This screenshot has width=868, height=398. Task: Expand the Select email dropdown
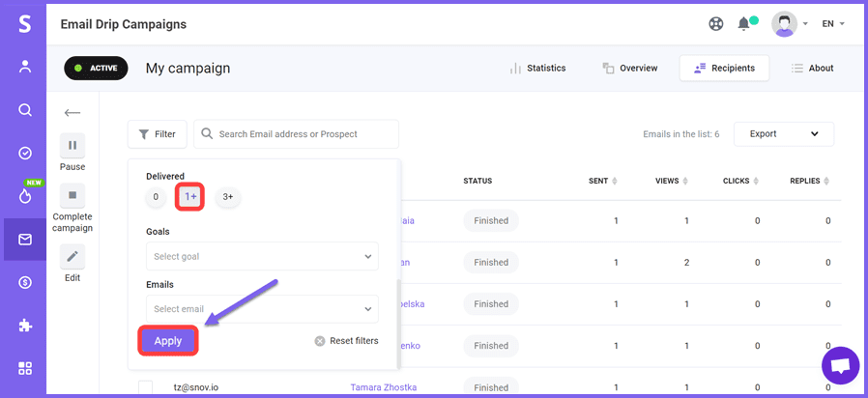(x=262, y=308)
